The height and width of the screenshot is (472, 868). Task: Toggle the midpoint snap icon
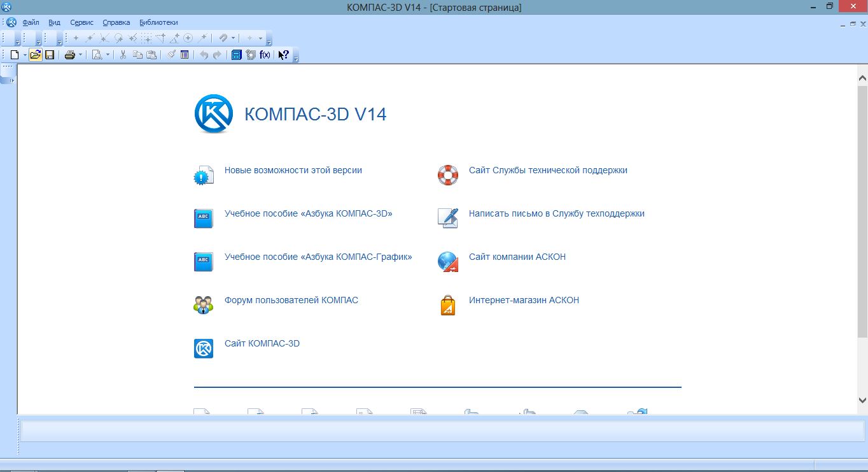point(90,38)
